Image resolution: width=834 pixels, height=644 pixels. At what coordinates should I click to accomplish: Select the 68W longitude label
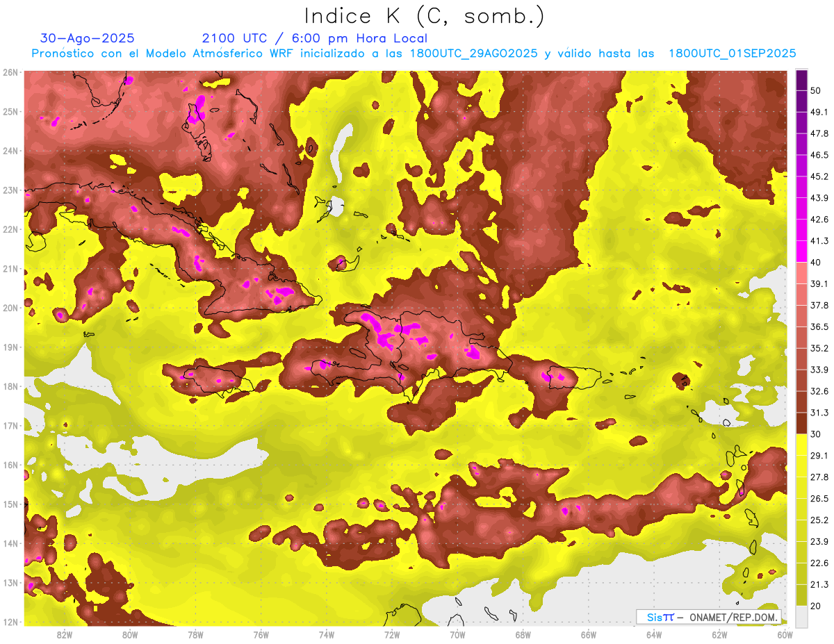(x=523, y=634)
